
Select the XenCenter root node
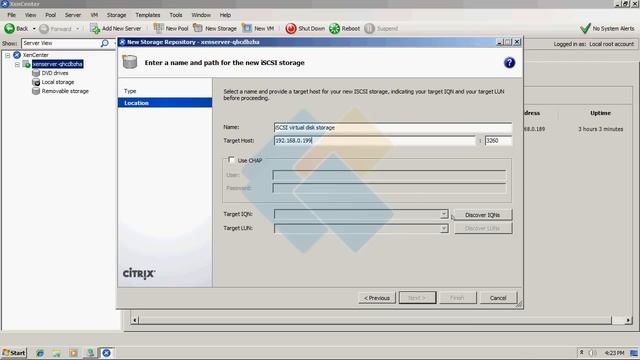[36, 55]
